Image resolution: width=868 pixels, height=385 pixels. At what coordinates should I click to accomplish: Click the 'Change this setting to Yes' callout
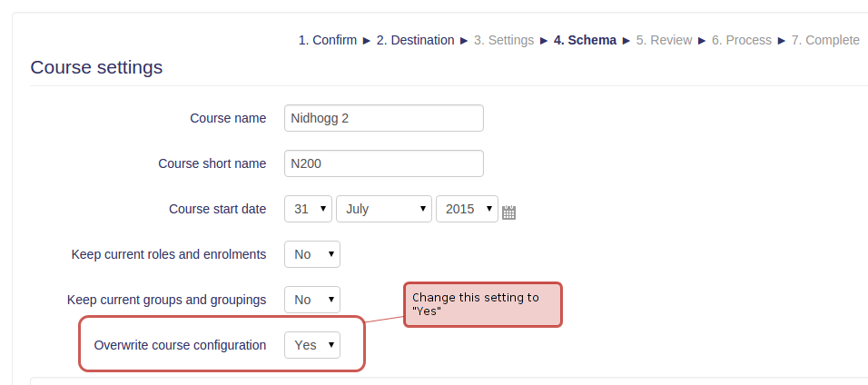[483, 305]
